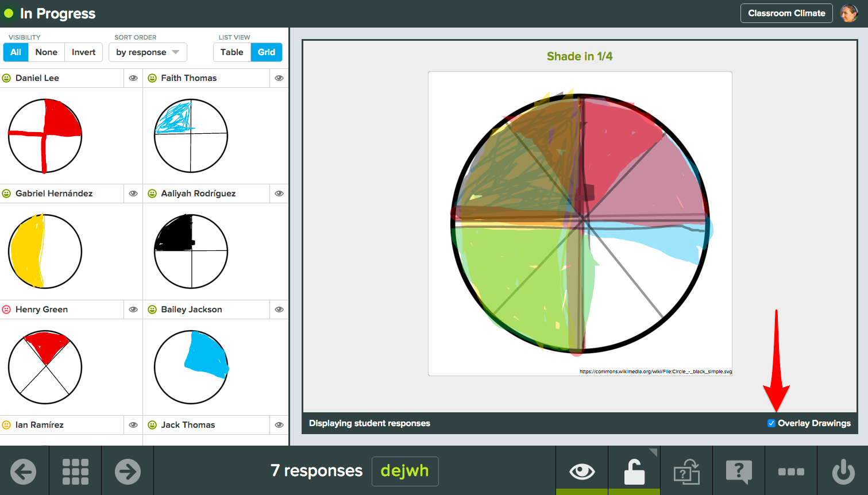Image resolution: width=868 pixels, height=495 pixels.
Task: Select the change question icon
Action: [x=686, y=471]
